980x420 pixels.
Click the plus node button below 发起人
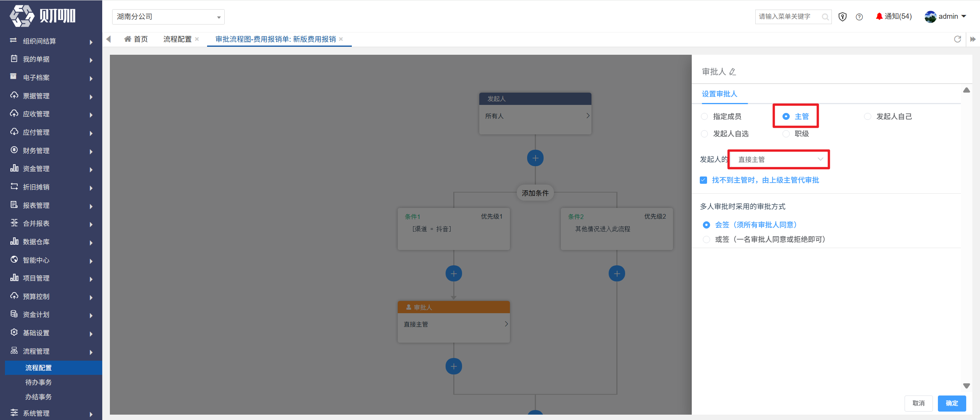[535, 158]
